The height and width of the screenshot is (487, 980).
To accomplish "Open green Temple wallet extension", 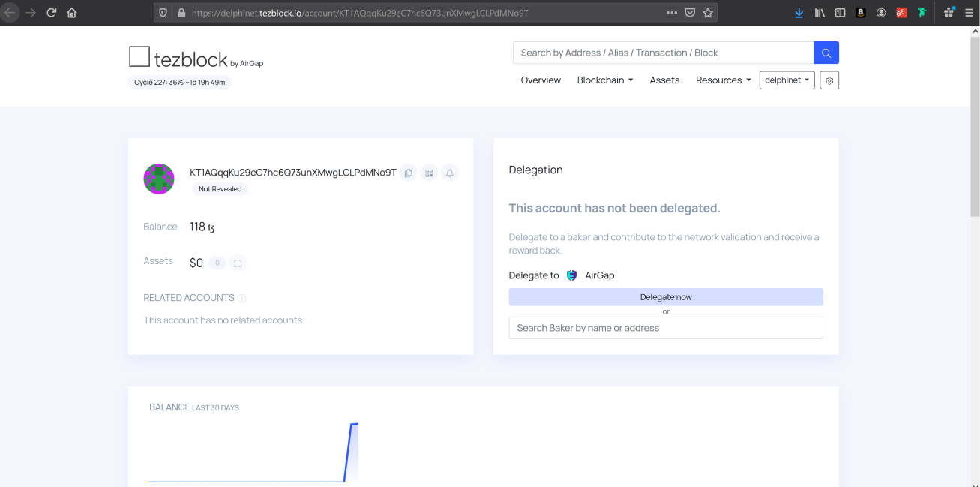I will pyautogui.click(x=922, y=13).
